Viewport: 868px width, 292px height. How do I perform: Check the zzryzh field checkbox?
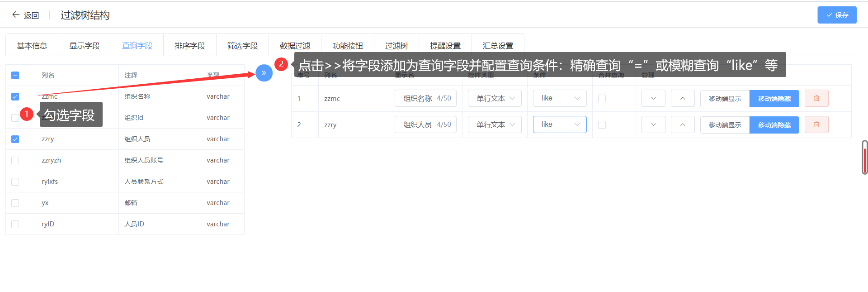point(15,160)
